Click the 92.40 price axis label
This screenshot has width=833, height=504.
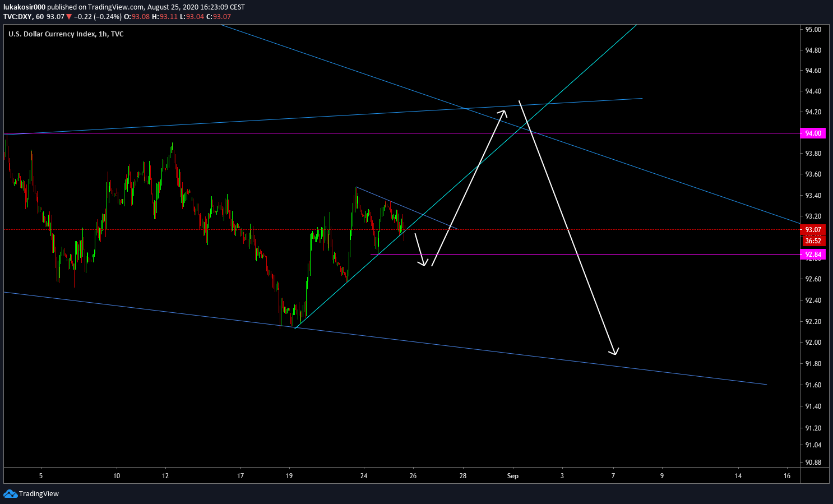[x=813, y=300]
